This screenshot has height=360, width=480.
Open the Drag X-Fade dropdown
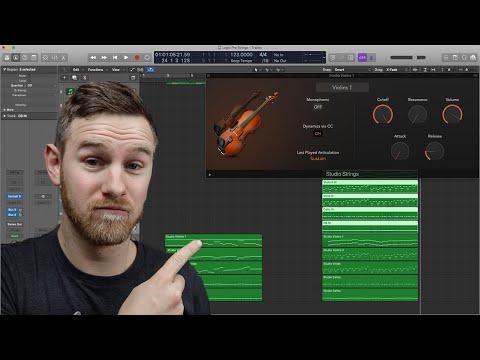396,69
